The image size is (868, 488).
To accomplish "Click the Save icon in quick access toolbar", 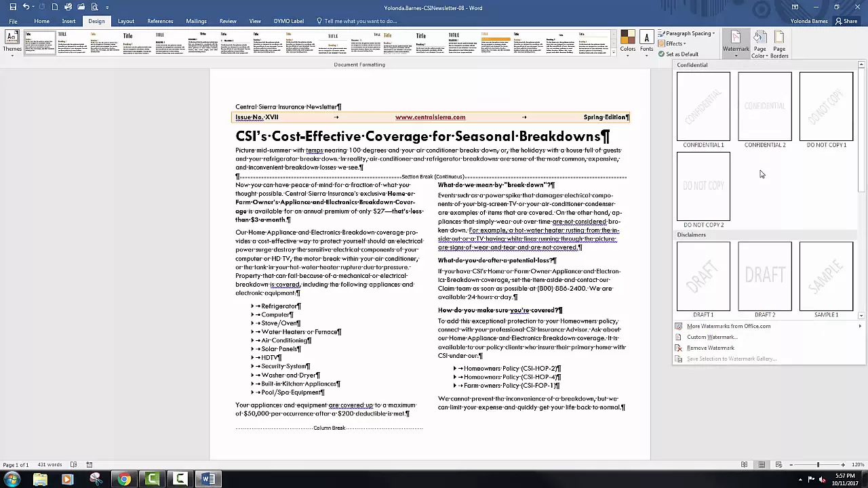I will click(x=13, y=7).
